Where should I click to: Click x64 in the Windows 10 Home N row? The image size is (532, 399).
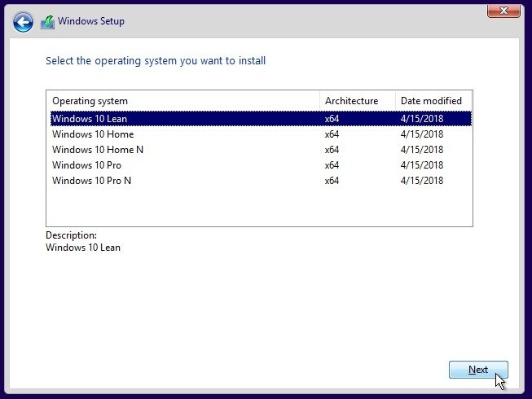[332, 150]
